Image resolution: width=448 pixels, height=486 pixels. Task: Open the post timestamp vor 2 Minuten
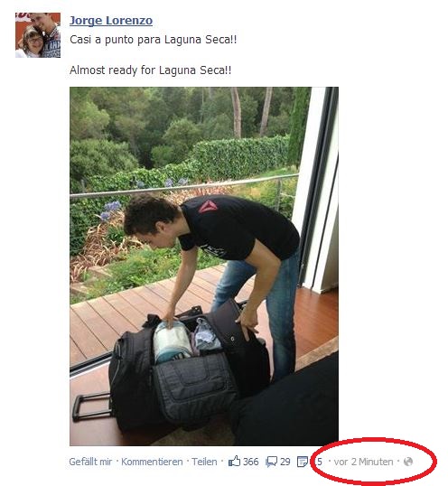click(363, 462)
